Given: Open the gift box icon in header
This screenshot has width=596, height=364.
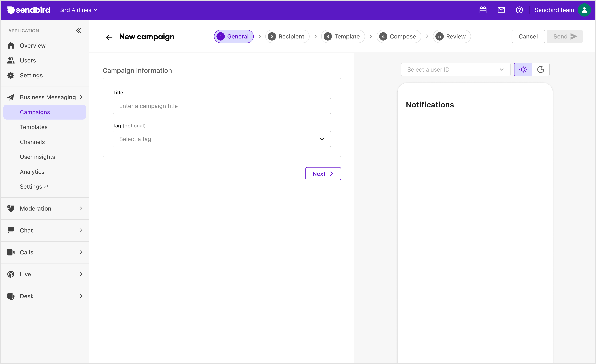Looking at the screenshot, I should [x=483, y=10].
